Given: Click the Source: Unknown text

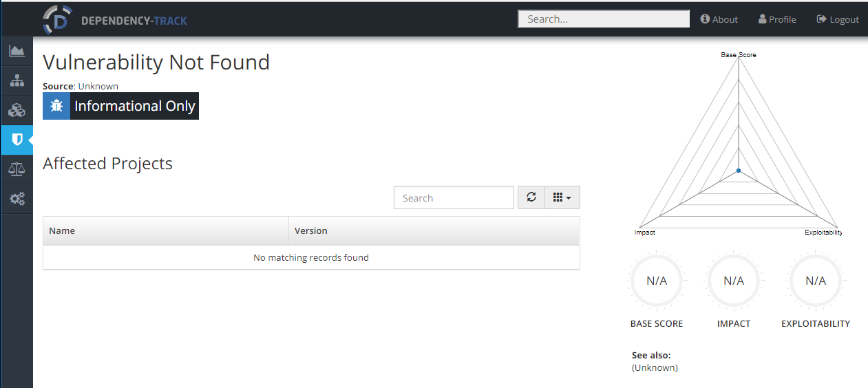Looking at the screenshot, I should pos(81,86).
